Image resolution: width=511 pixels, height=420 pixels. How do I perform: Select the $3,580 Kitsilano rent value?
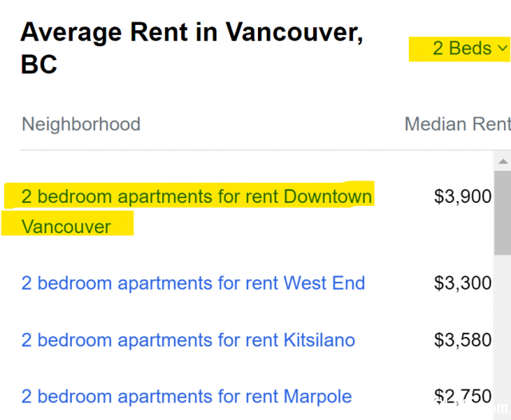(x=462, y=340)
